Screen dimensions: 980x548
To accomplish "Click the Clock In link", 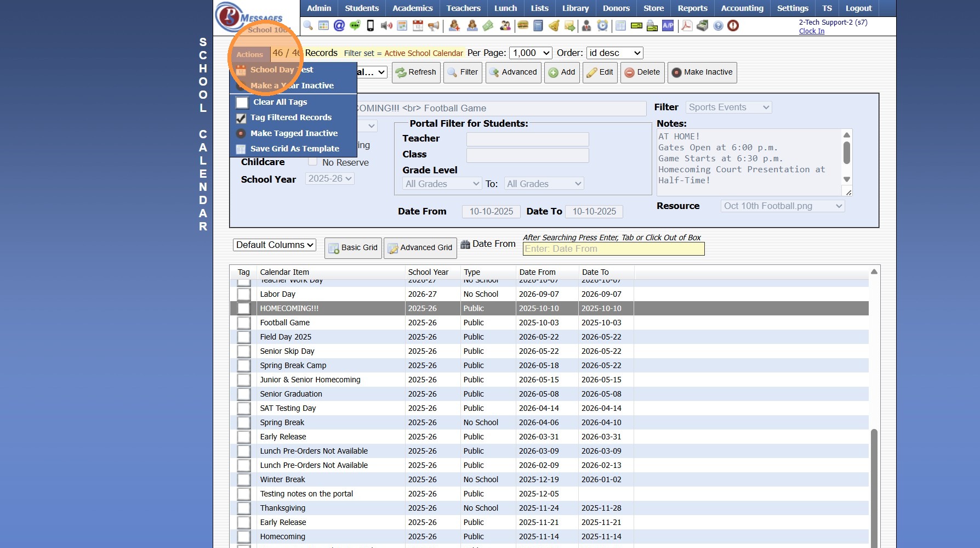I will pos(811,31).
